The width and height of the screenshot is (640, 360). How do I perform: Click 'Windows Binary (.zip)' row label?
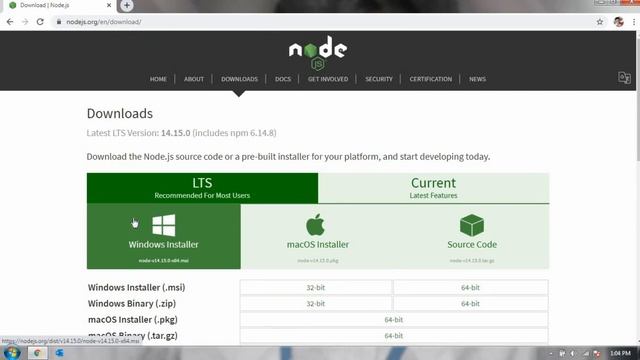[x=132, y=304]
